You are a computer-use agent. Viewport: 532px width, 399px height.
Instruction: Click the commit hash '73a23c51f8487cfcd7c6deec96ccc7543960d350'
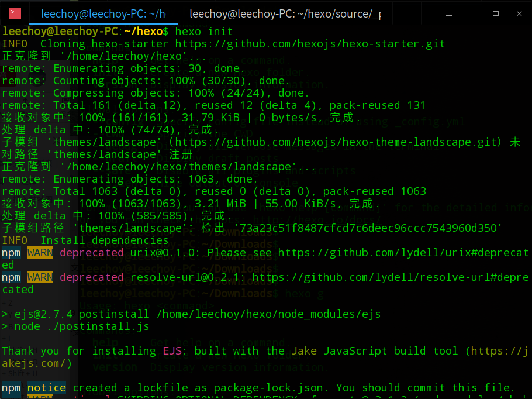(368, 228)
